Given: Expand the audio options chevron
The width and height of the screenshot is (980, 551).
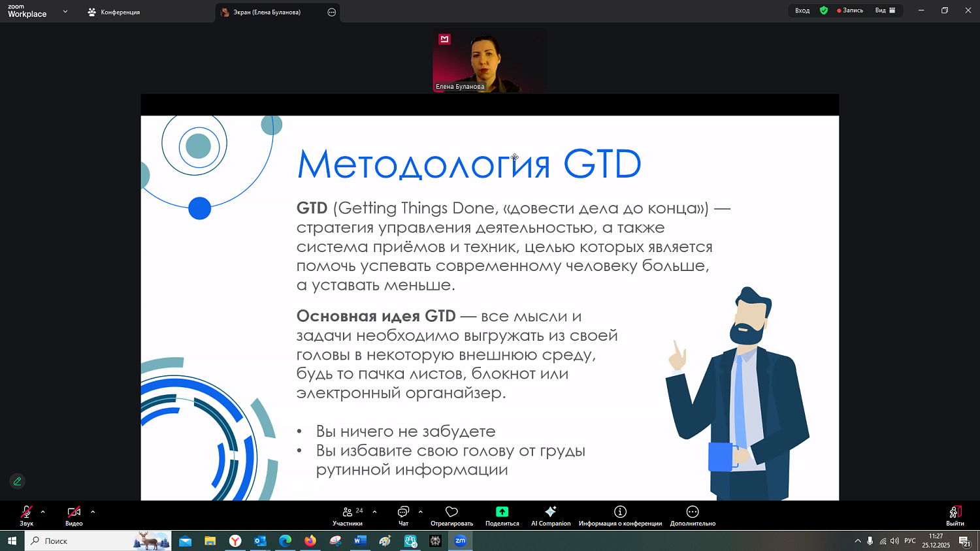Looking at the screenshot, I should coord(43,511).
